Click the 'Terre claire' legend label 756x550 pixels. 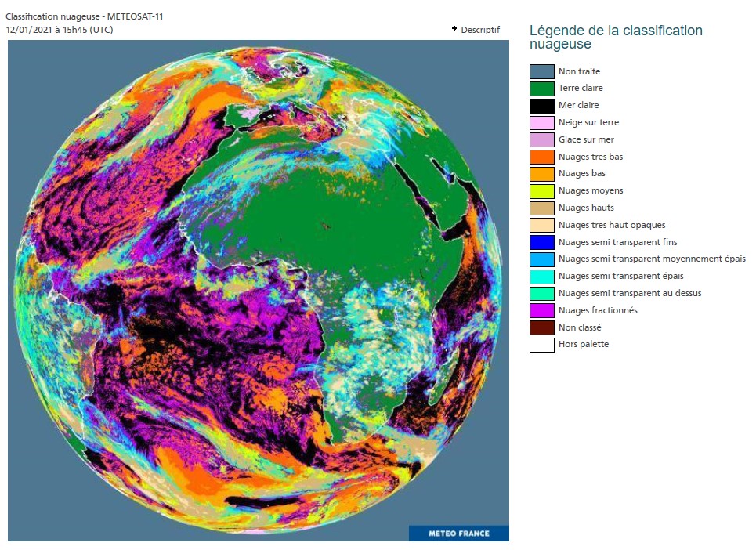coord(581,88)
